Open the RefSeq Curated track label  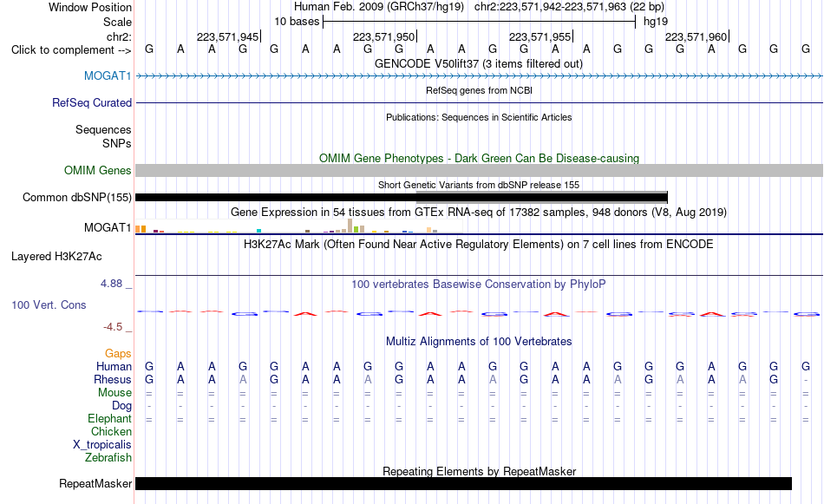(x=91, y=103)
